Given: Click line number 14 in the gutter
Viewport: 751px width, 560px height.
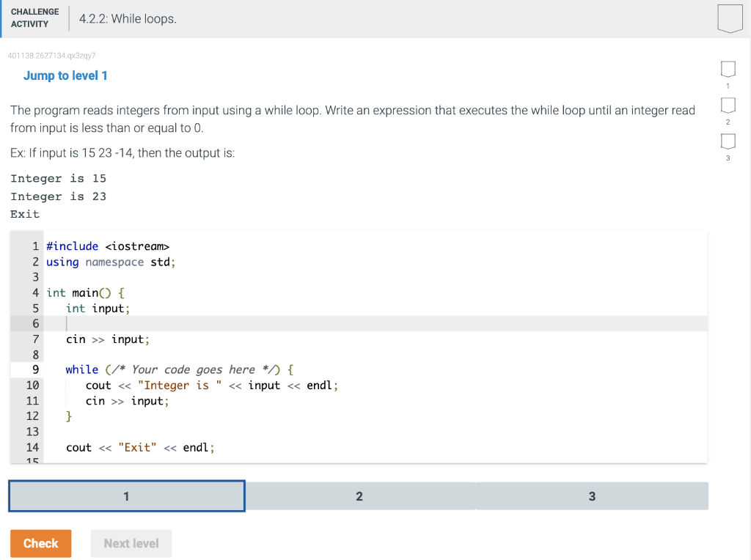Looking at the screenshot, I should [x=32, y=448].
